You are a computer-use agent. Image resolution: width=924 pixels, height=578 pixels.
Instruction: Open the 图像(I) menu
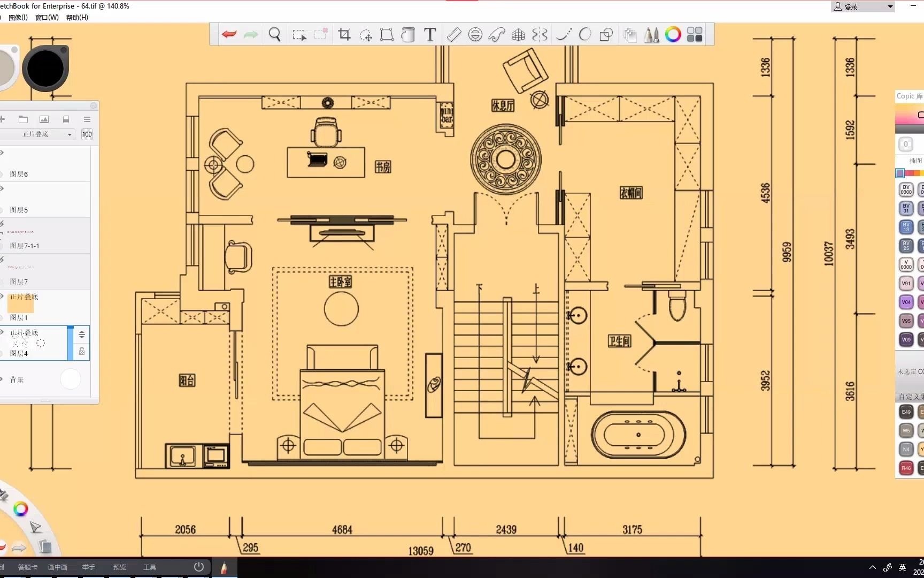click(x=18, y=18)
